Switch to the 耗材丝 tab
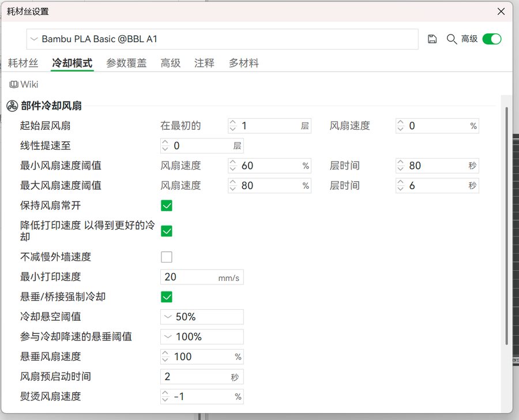The width and height of the screenshot is (519, 420). click(23, 63)
